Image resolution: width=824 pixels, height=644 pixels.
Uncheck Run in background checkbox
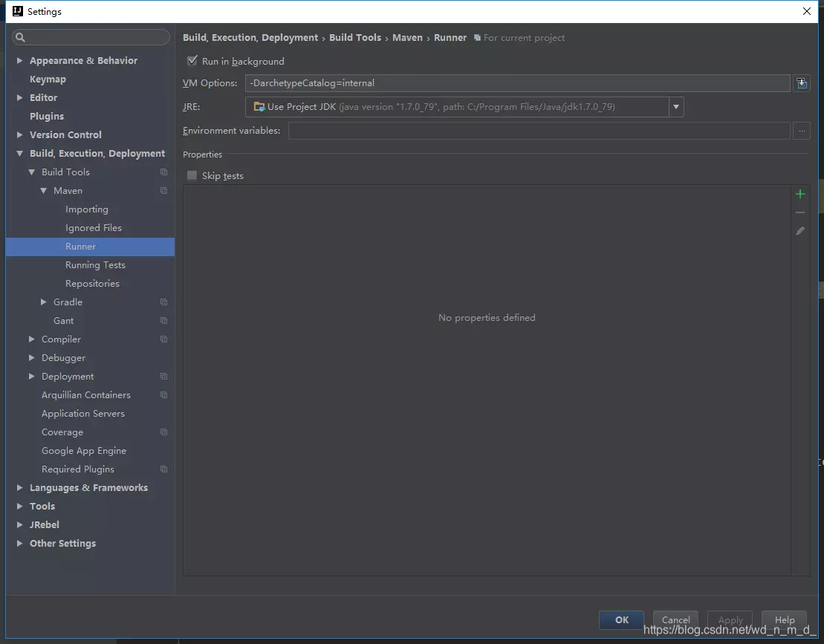pyautogui.click(x=192, y=61)
